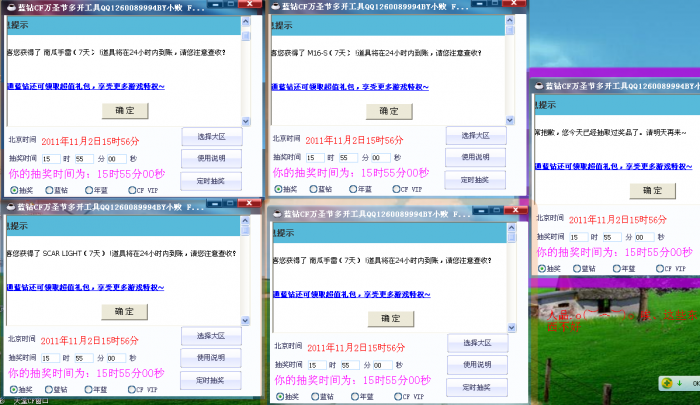The image size is (700, 405).
Task: Open 使用说明 in lower-middle 南瓜手雷 window
Action: (x=477, y=365)
